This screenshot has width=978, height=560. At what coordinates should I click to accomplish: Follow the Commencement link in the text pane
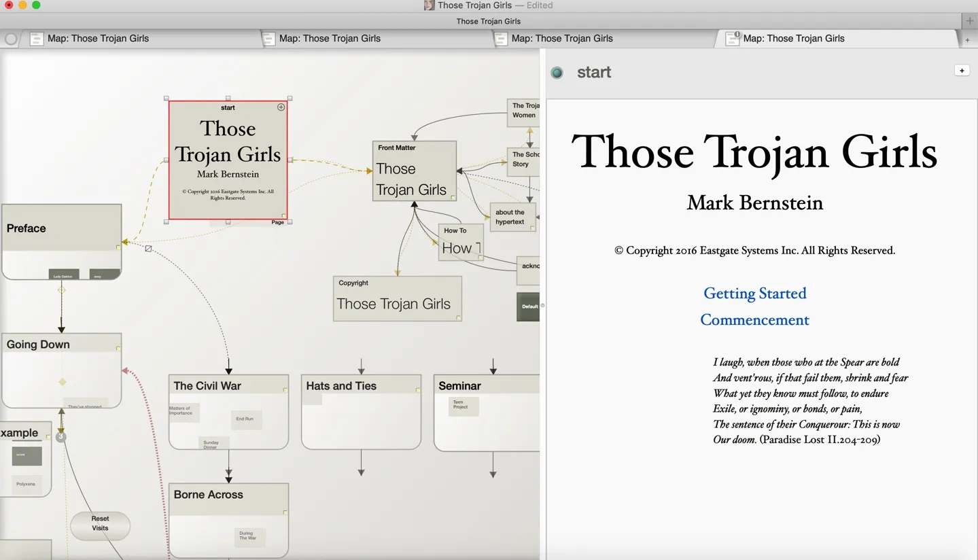[x=754, y=320]
